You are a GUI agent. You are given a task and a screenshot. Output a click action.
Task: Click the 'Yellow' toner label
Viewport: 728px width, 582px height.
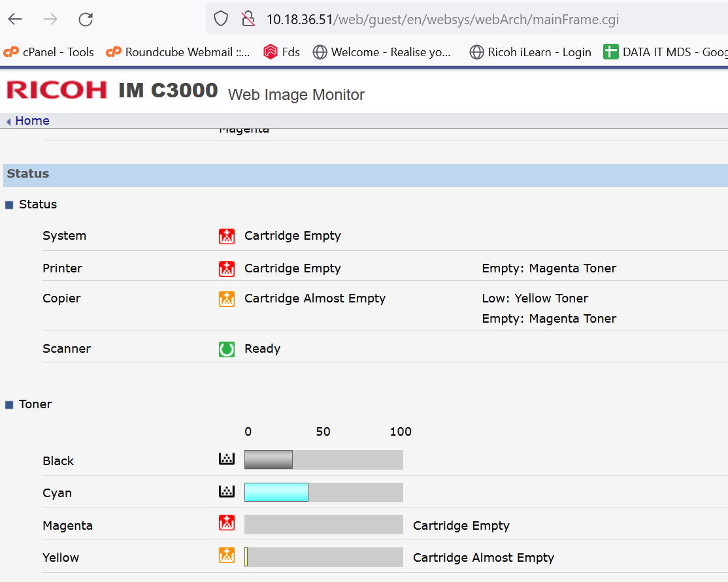[x=60, y=557]
